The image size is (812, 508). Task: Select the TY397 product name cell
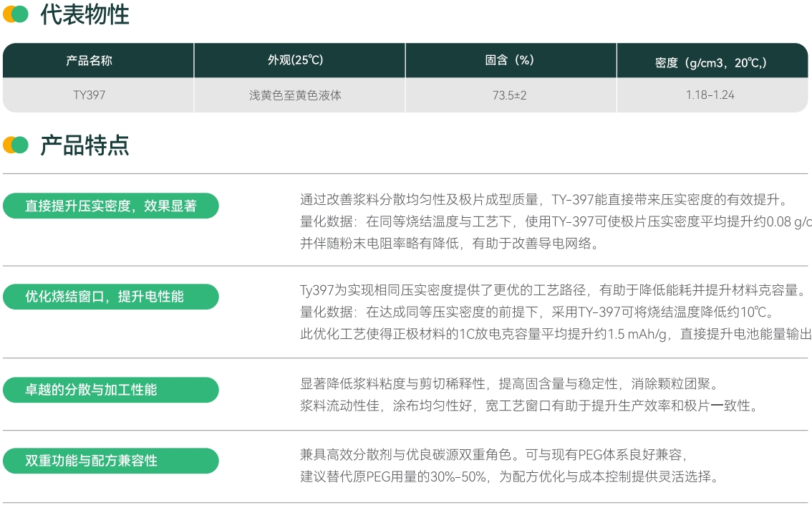point(89,95)
